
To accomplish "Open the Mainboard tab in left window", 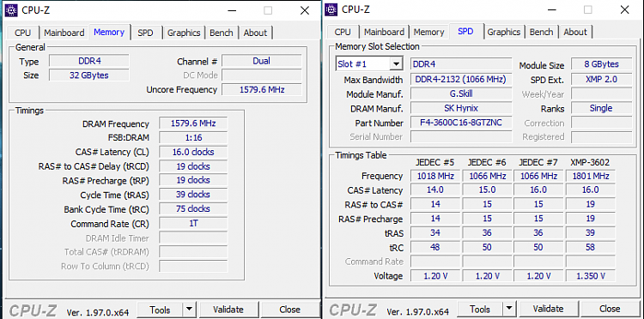I will click(x=64, y=33).
